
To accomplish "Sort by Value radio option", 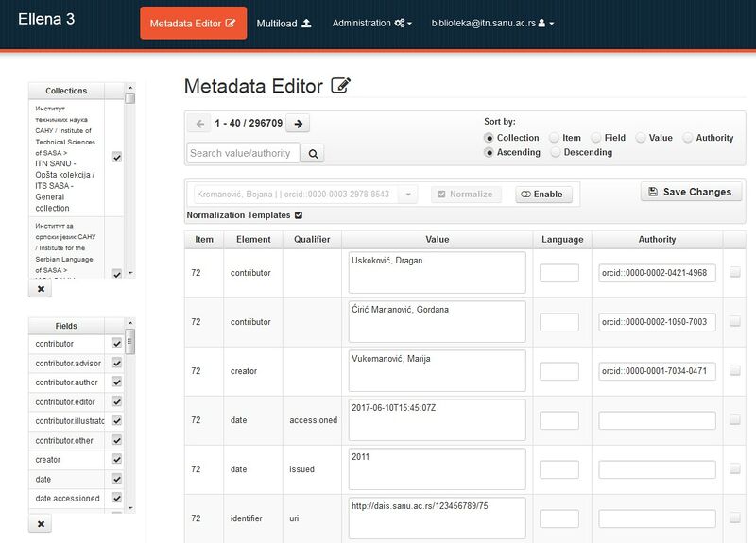I will (641, 138).
